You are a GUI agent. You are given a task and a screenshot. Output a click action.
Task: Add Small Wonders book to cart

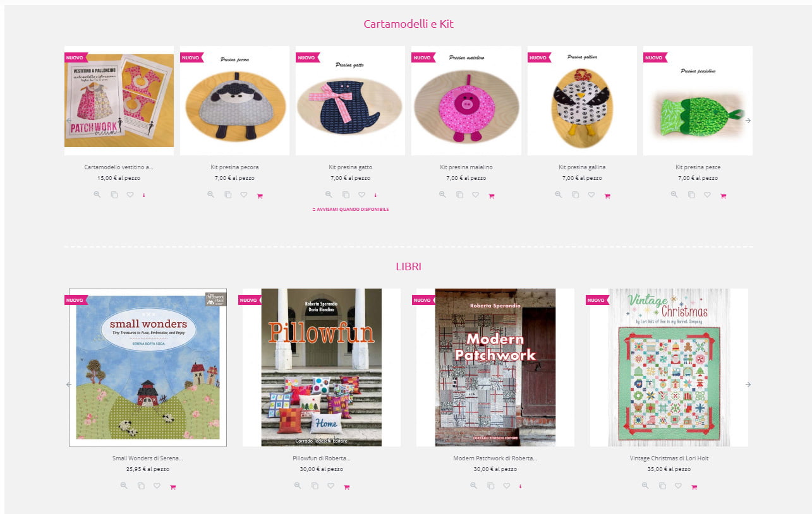(173, 487)
